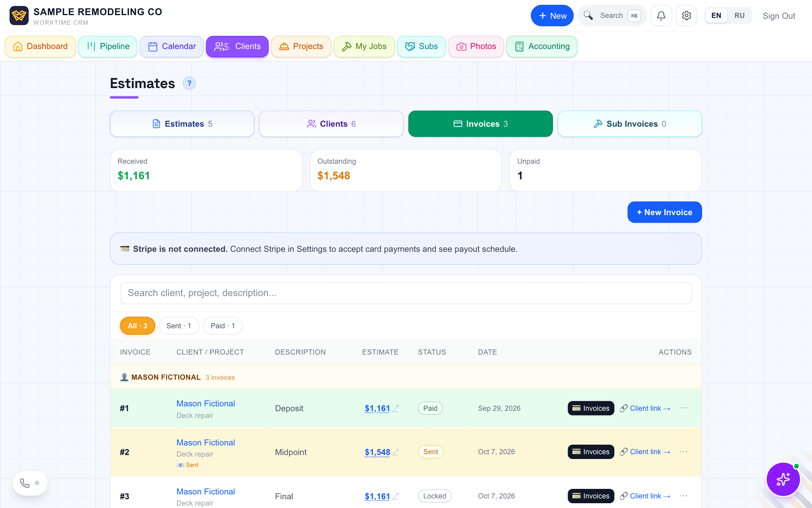The width and height of the screenshot is (812, 508).
Task: Open the settings gear icon
Action: (x=686, y=16)
